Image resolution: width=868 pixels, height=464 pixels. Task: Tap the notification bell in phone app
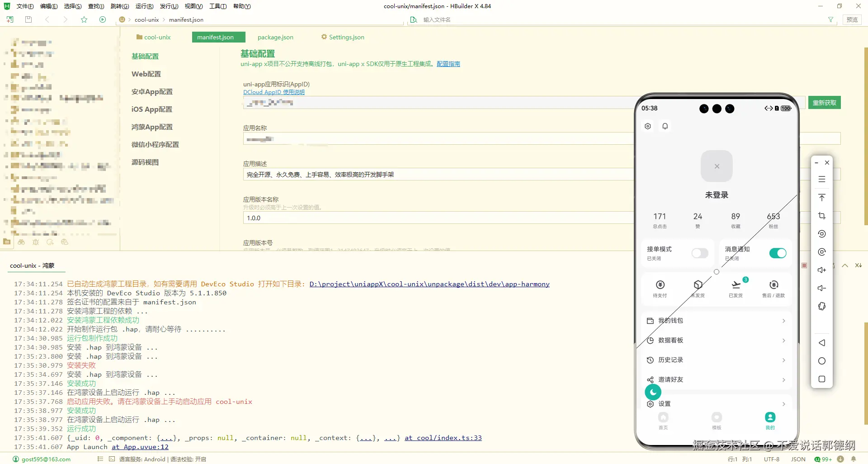(x=665, y=126)
